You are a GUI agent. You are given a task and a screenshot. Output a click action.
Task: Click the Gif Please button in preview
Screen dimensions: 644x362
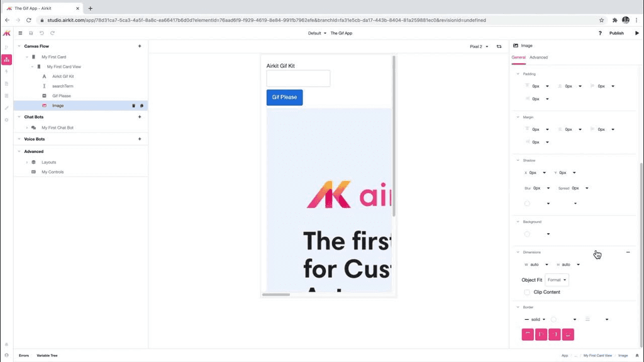tap(285, 97)
